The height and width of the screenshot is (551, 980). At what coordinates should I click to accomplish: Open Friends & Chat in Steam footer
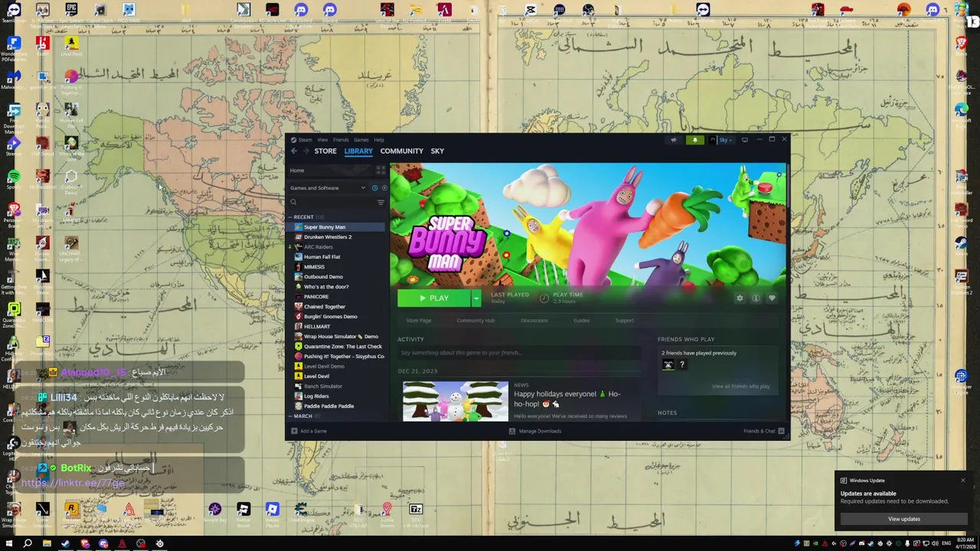[x=763, y=431]
